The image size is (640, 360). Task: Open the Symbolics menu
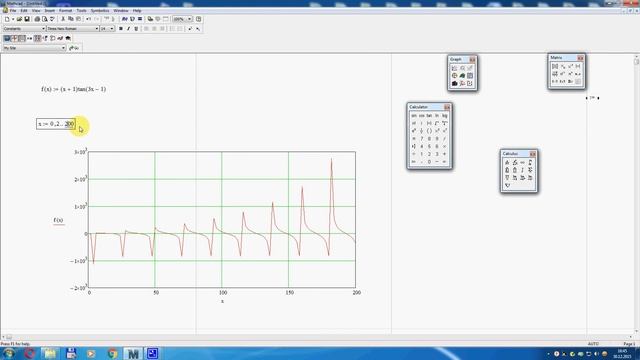pos(100,11)
